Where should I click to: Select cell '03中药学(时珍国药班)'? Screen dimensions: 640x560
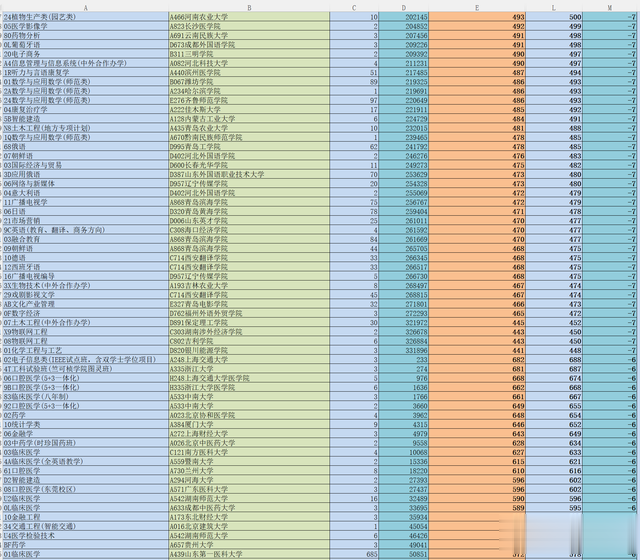(85, 443)
